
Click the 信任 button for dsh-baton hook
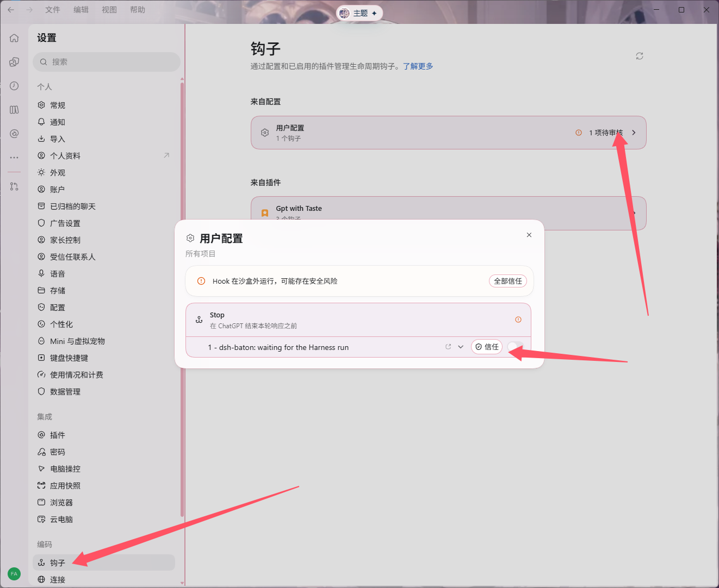point(487,347)
